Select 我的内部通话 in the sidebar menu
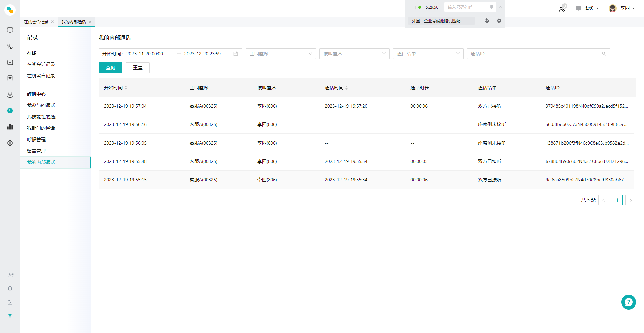This screenshot has height=333, width=644. coord(55,162)
